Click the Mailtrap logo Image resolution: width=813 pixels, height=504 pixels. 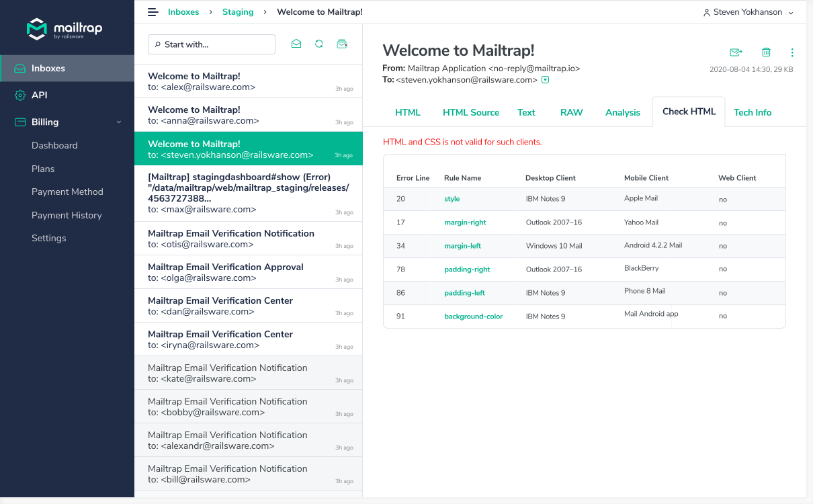point(64,29)
